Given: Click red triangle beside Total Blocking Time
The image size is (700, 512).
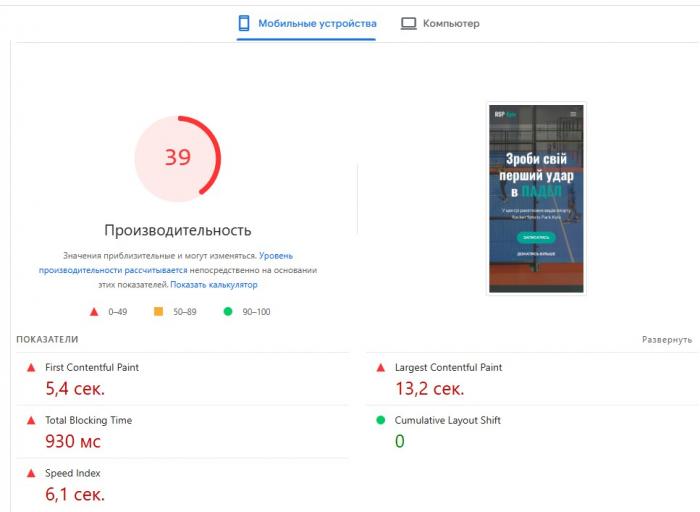Looking at the screenshot, I should 31,420.
